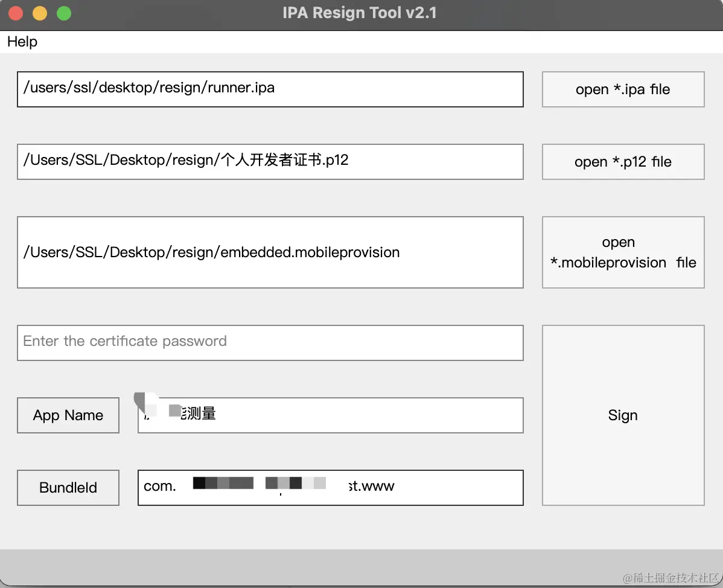723x588 pixels.
Task: Click the 'open *.mobileprovision file' button
Action: (x=623, y=252)
